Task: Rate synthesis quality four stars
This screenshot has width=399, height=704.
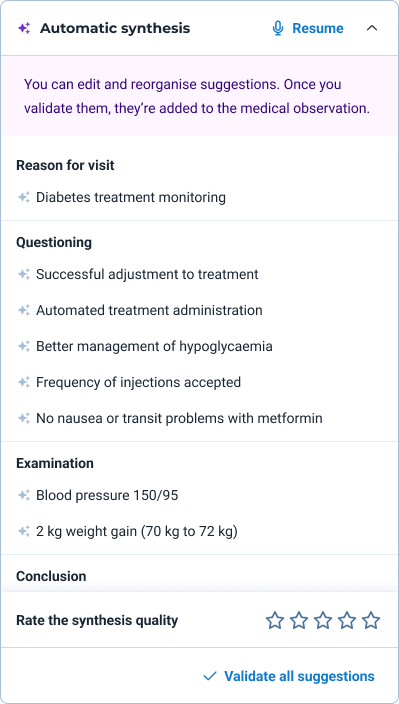Action: click(347, 620)
